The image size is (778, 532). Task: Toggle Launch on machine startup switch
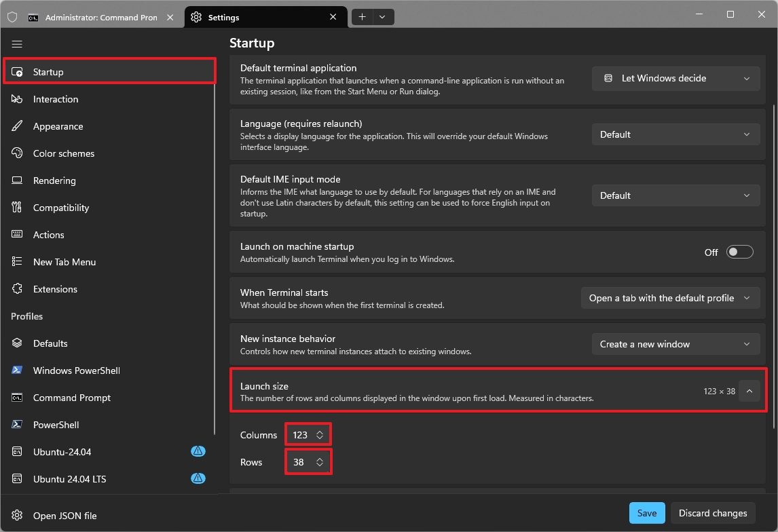click(x=739, y=252)
